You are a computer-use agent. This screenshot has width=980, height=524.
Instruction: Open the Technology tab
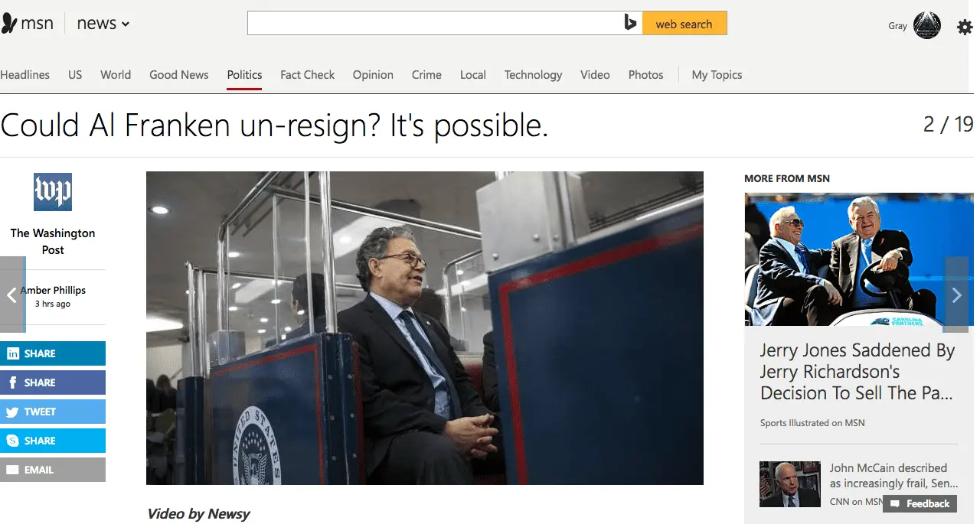pyautogui.click(x=533, y=75)
